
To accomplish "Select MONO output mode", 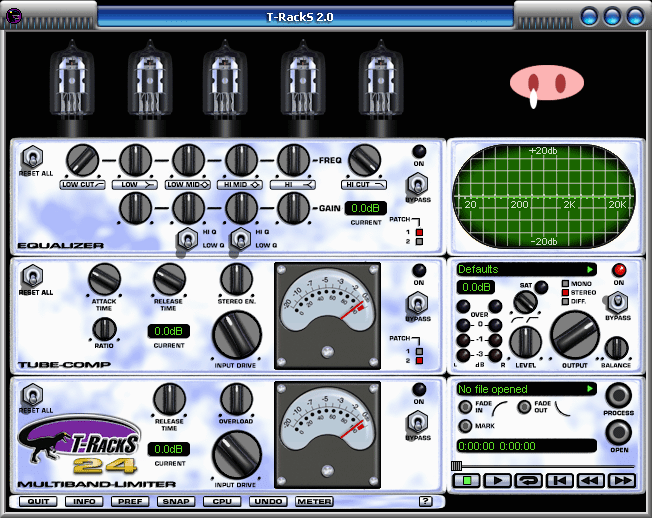I will click(565, 284).
